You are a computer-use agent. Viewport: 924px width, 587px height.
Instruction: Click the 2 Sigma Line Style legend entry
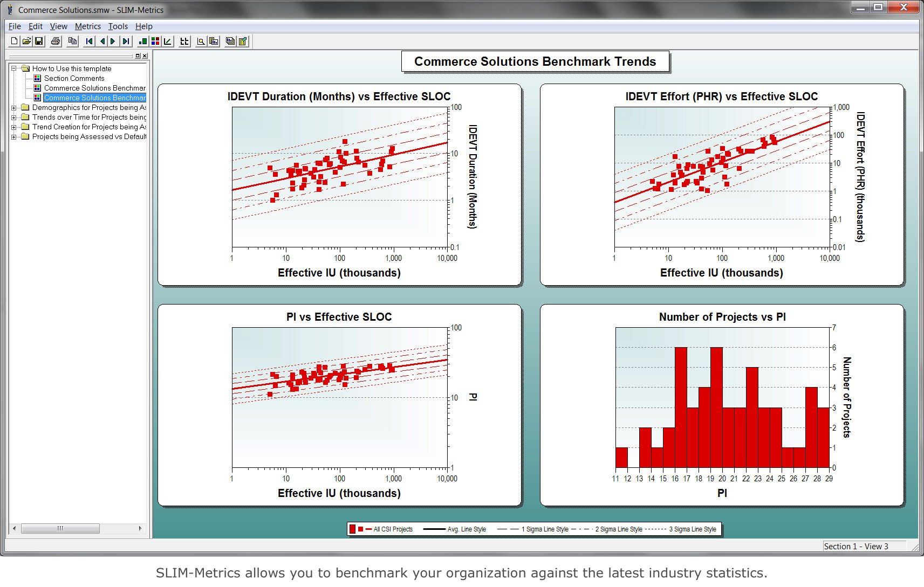(607, 529)
